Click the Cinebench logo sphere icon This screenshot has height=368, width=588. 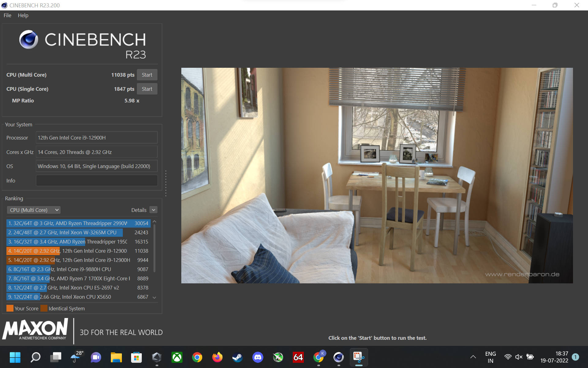click(28, 40)
